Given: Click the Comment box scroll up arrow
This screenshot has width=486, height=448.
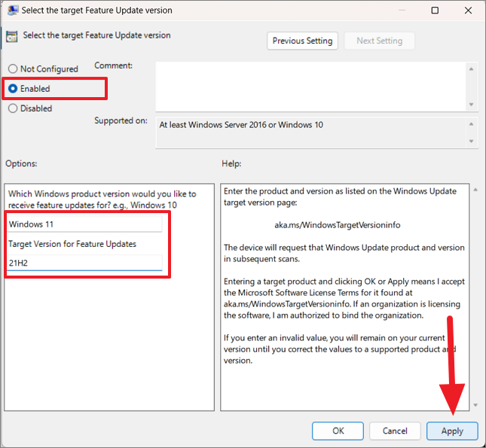Looking at the screenshot, I should click(x=471, y=69).
